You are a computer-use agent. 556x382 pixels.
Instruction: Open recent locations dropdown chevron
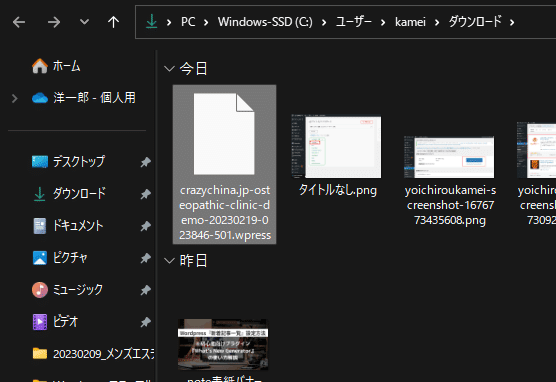point(84,22)
